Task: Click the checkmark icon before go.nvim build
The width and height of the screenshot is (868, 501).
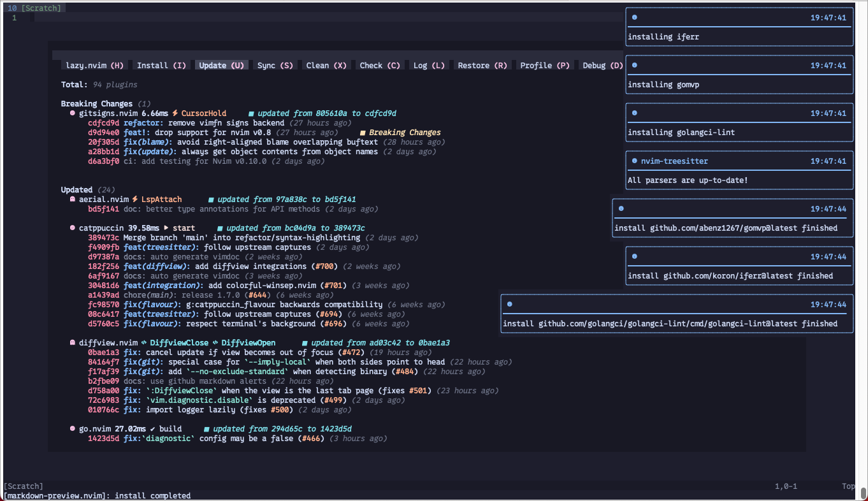Action: [153, 429]
